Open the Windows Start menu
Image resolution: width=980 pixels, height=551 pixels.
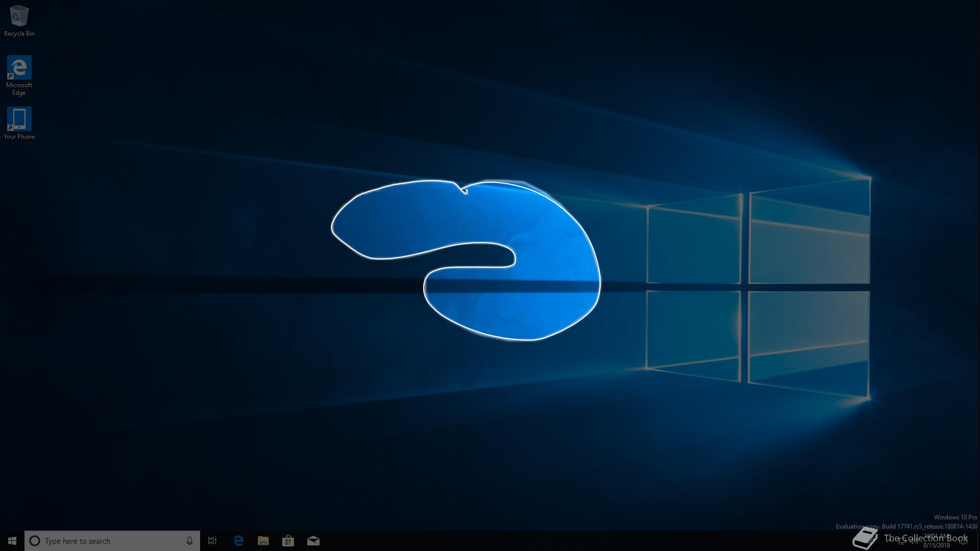tap(12, 541)
